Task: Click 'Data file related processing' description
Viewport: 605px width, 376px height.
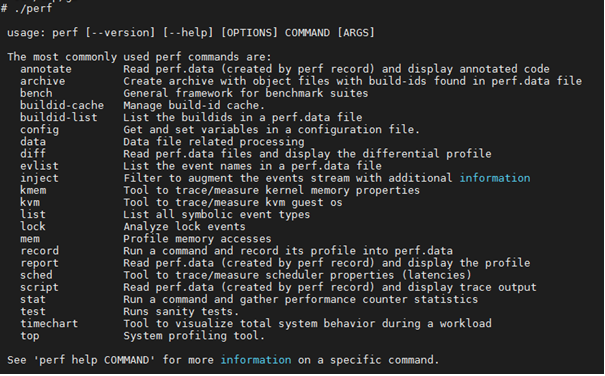Action: point(214,142)
